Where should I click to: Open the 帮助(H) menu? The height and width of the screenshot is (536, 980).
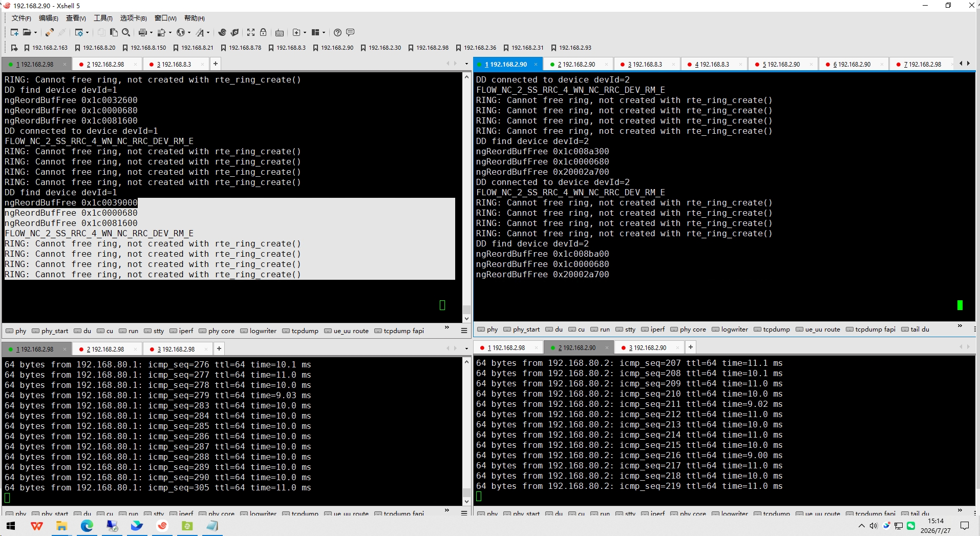click(195, 18)
